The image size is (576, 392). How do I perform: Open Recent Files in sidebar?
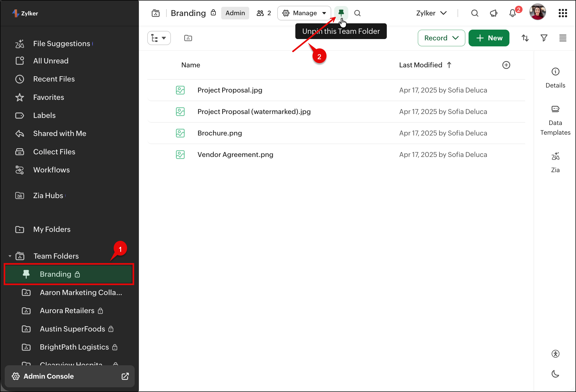pos(54,79)
